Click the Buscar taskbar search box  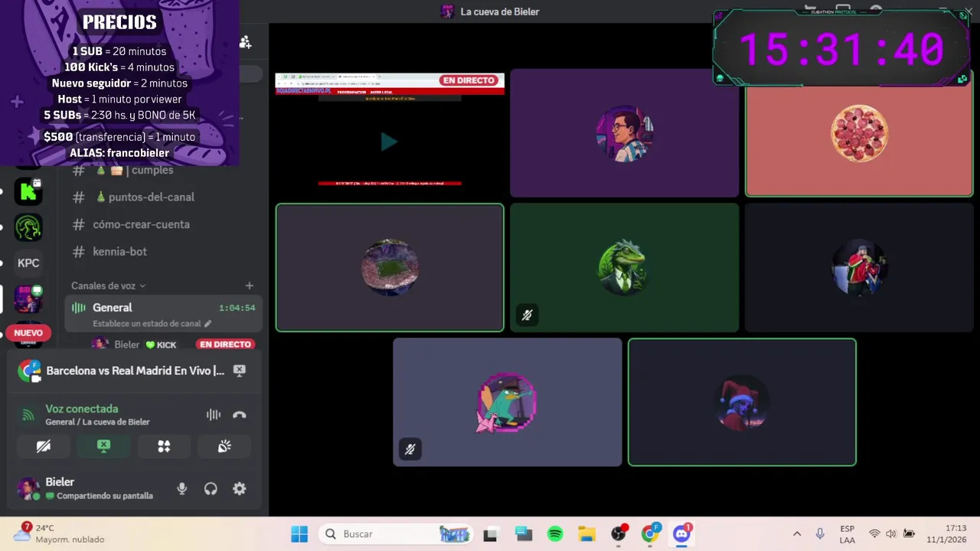[x=396, y=533]
